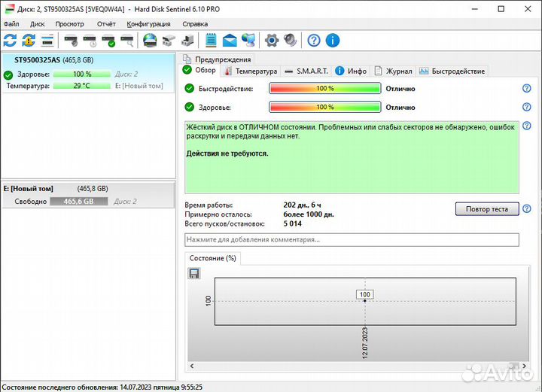Click the 5 014 start/stop count value
Screen dimensions: 542x392
[292, 223]
